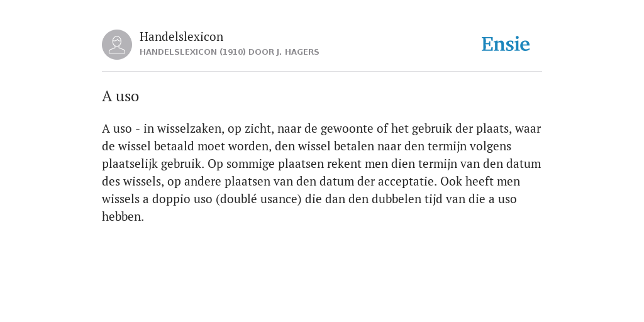
Task: Click 'Ook heeft men' sentence start
Action: pos(480,182)
